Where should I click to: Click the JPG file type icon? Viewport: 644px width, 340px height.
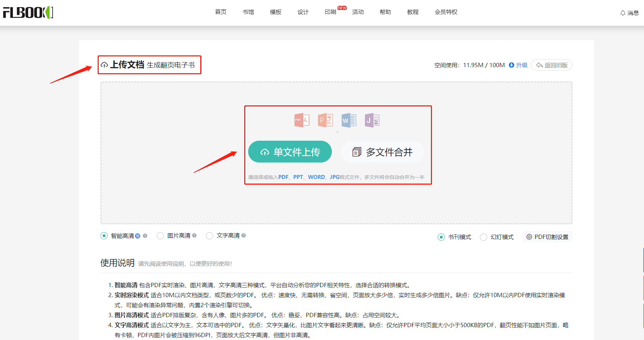coord(372,120)
